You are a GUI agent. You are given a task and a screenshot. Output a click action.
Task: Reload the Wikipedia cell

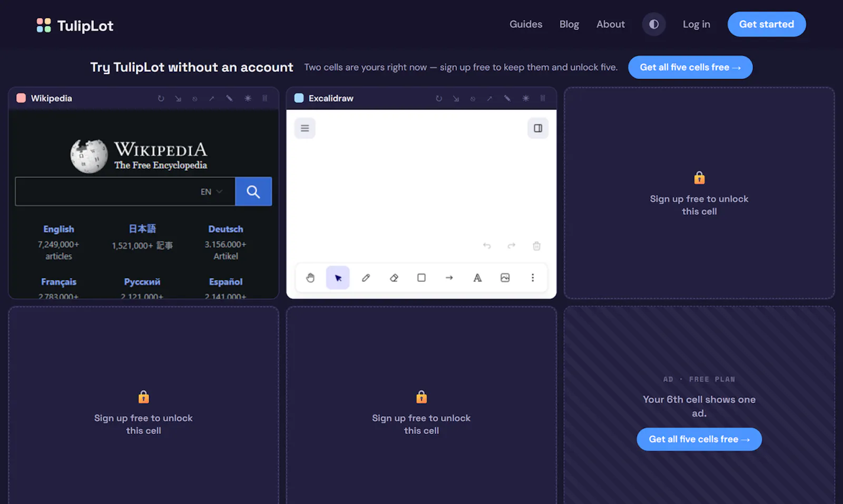pyautogui.click(x=161, y=98)
